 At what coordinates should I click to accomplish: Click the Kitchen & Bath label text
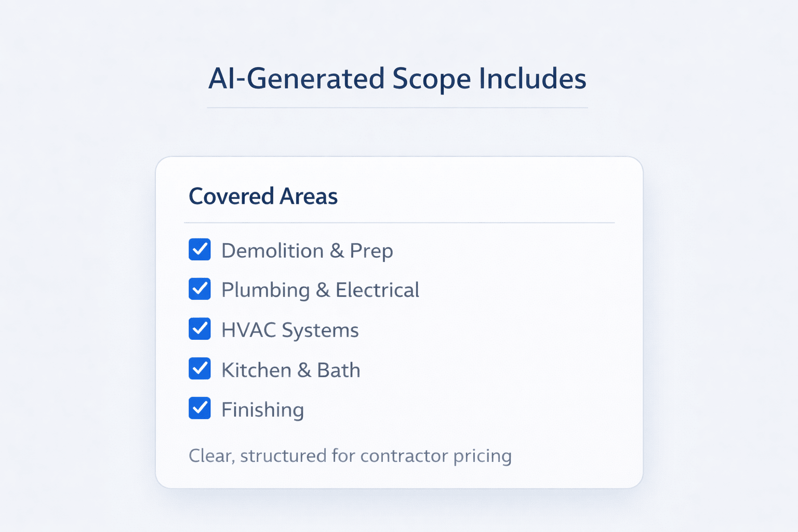(x=291, y=369)
